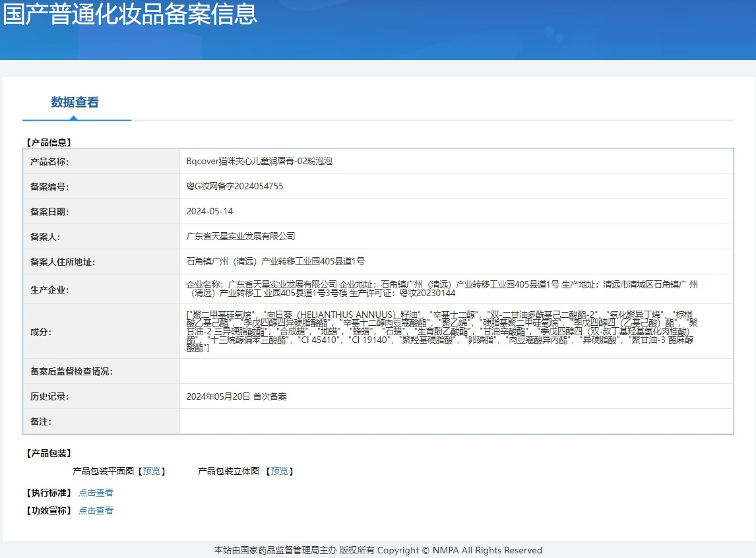Click filer name 广东省天星实业发展有限公司

(241, 236)
